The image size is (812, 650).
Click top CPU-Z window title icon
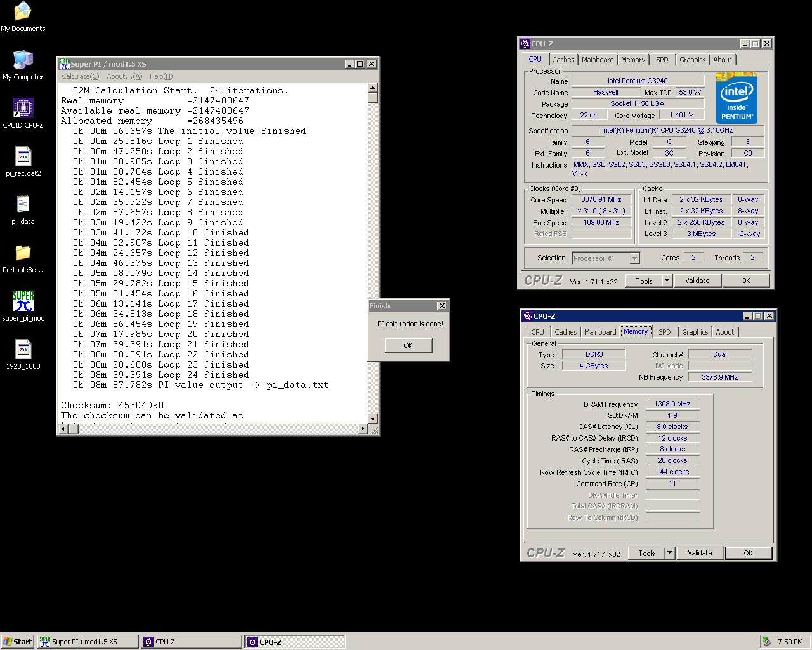[x=525, y=44]
